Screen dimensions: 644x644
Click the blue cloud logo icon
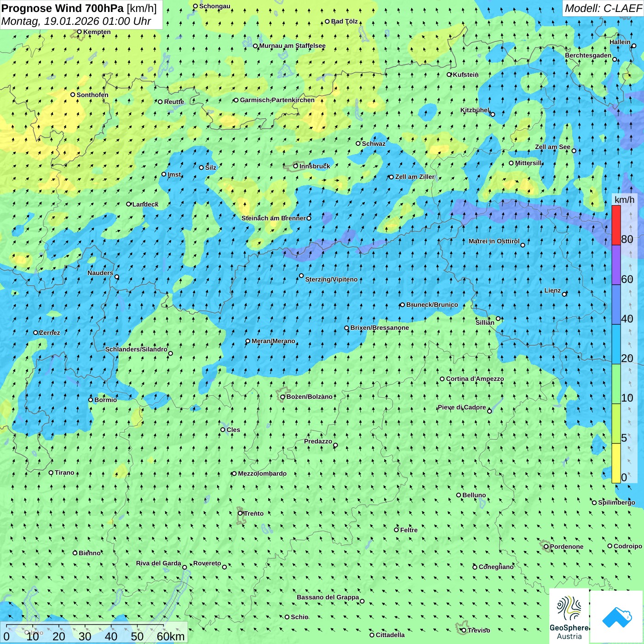click(616, 617)
